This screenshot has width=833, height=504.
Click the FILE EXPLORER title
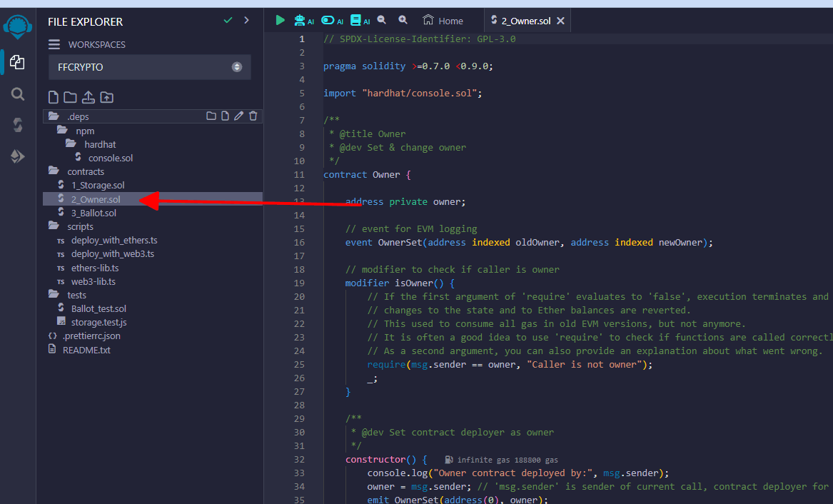tap(85, 22)
